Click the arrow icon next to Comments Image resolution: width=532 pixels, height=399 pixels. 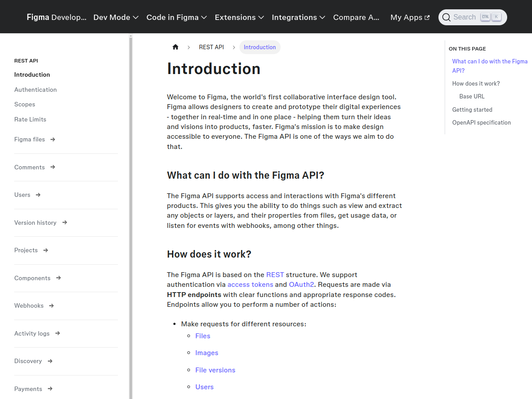pyautogui.click(x=53, y=167)
